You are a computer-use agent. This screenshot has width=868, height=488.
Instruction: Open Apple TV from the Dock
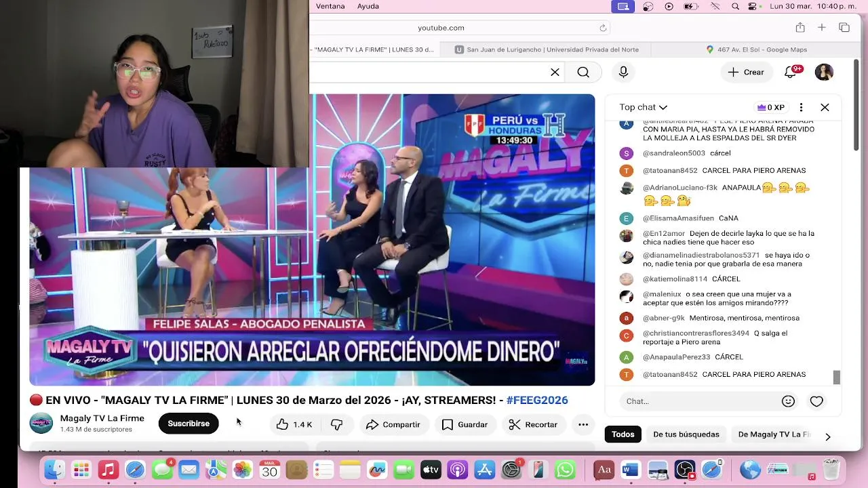point(431,469)
